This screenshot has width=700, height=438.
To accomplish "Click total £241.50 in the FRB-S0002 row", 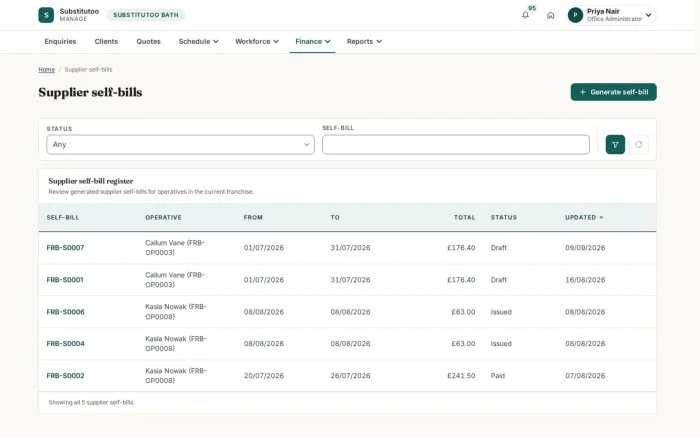I will coord(461,376).
